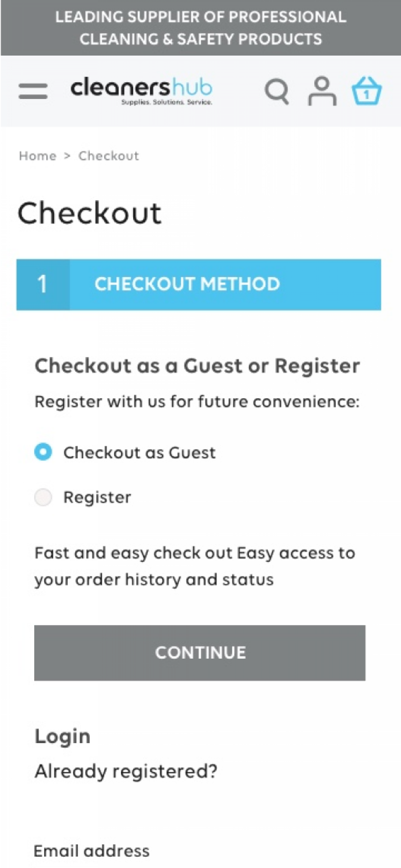The width and height of the screenshot is (401, 868).
Task: Click the "Checkout as a Guest or Register" heading
Action: pos(197,366)
